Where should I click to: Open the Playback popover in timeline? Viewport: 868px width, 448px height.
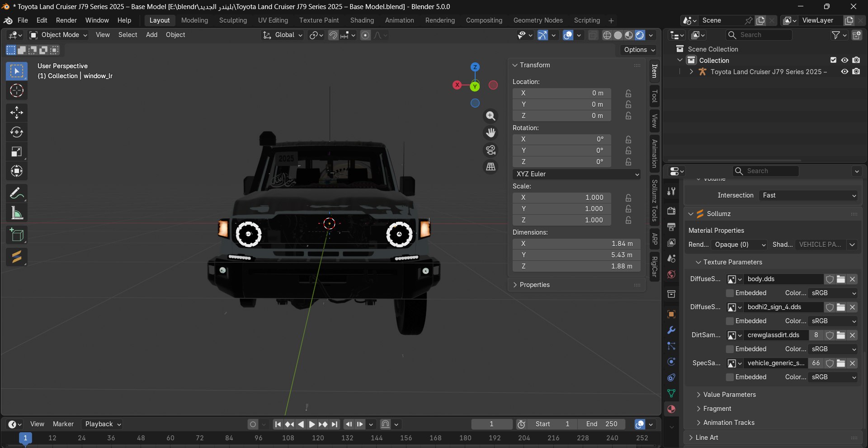(x=103, y=424)
